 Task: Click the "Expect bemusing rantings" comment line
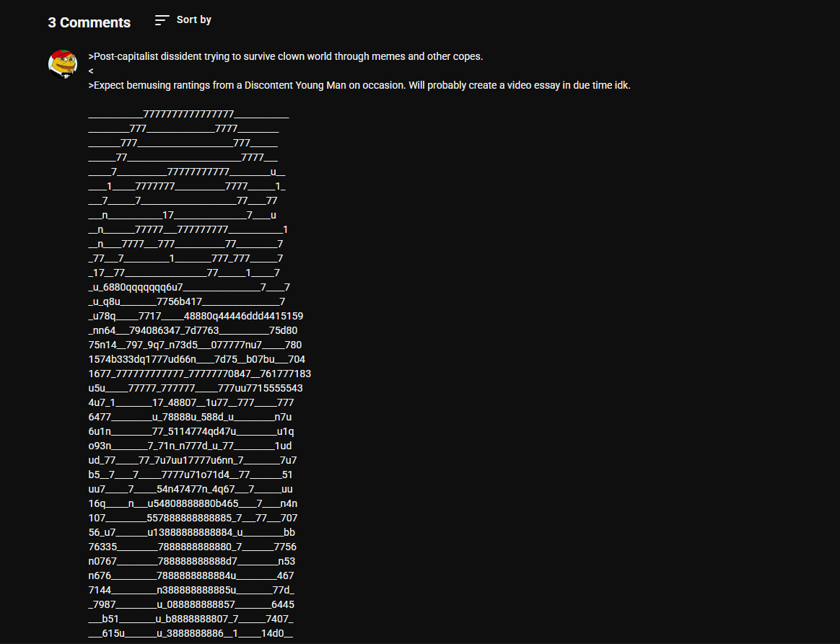[x=359, y=85]
